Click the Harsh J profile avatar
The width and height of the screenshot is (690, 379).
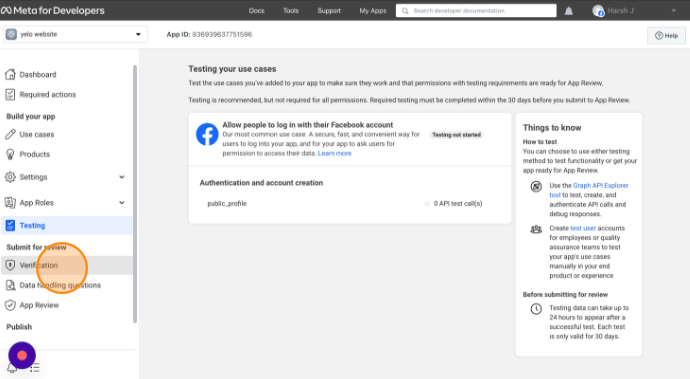(598, 11)
